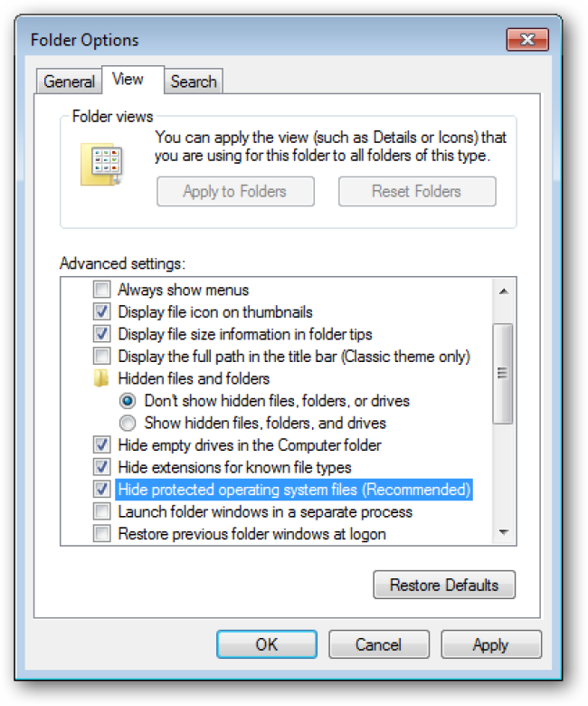The width and height of the screenshot is (588, 706).
Task: Open the Search tab
Action: pyautogui.click(x=194, y=81)
